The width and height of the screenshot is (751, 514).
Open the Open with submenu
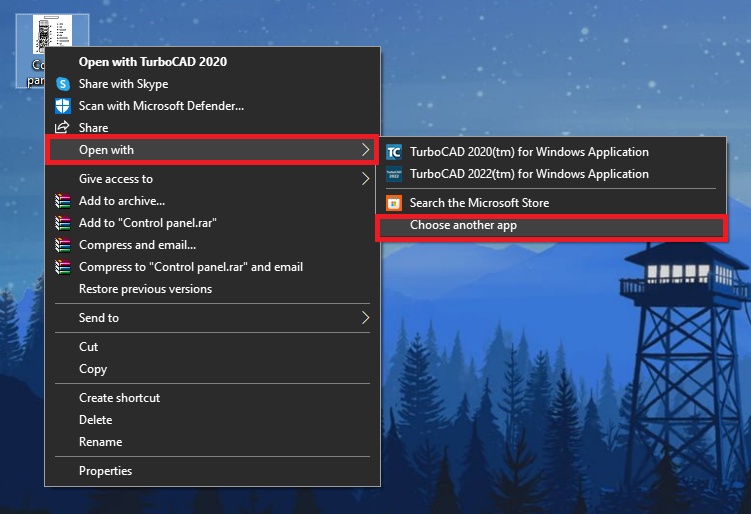pyautogui.click(x=213, y=150)
